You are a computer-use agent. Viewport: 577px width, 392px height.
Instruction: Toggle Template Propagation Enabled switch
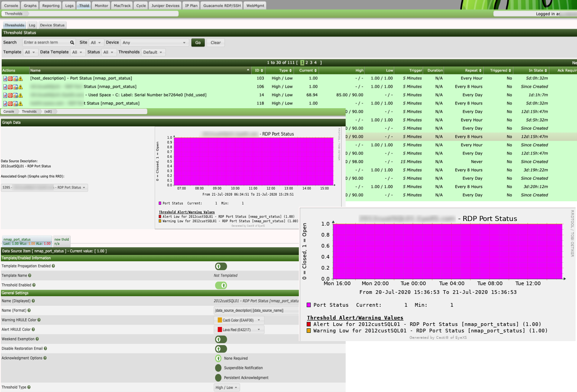[x=221, y=266]
